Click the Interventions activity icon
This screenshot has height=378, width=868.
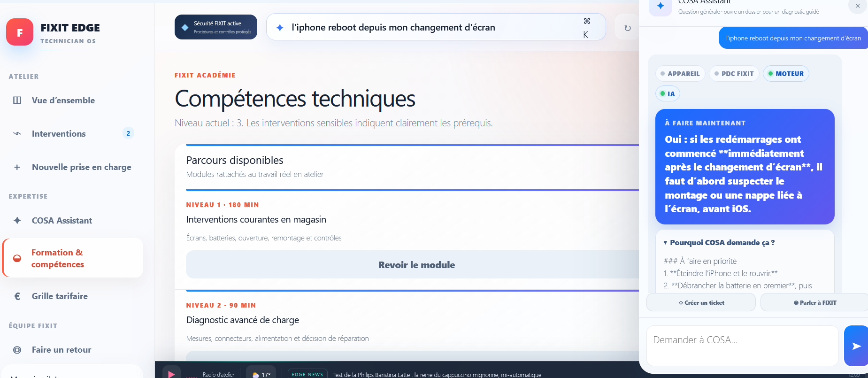[x=17, y=134]
